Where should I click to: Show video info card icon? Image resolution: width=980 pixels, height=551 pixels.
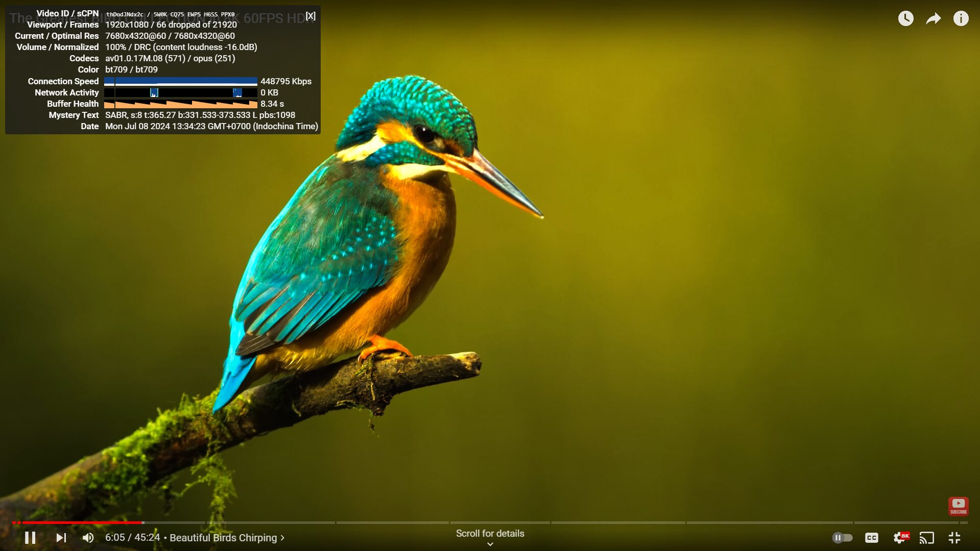[x=961, y=18]
